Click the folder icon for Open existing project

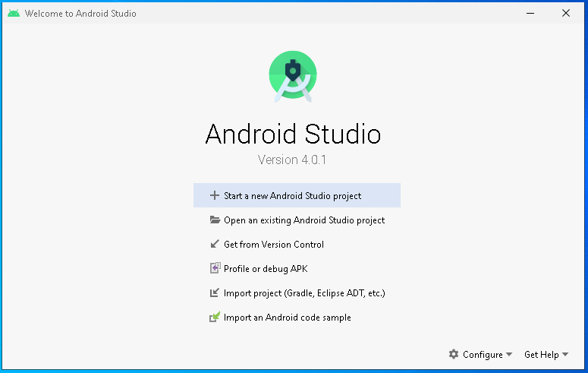215,220
